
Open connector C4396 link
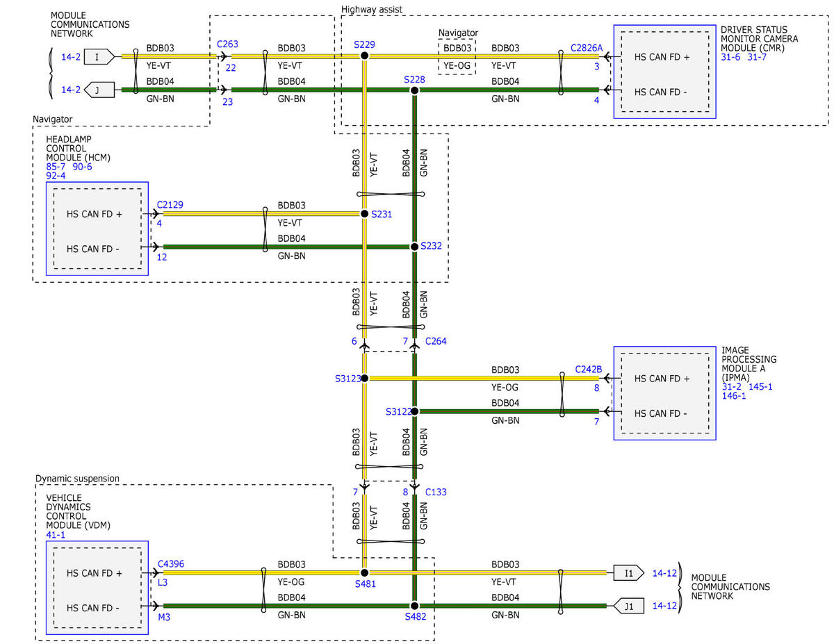pos(171,564)
